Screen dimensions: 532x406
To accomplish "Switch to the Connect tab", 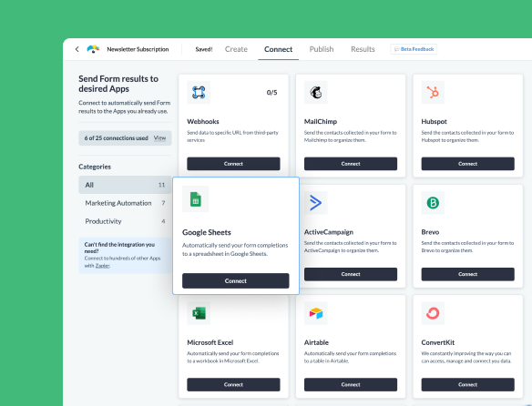I will click(x=278, y=49).
